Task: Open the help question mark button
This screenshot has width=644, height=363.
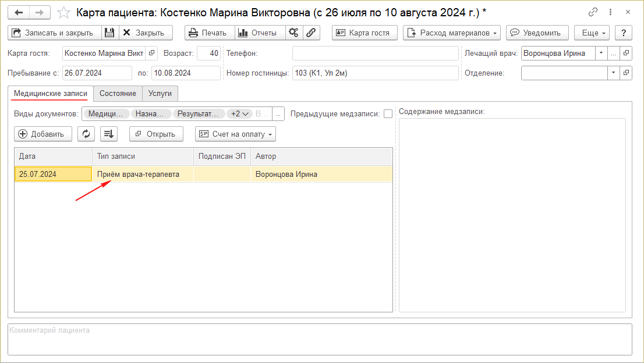Action: click(x=624, y=33)
